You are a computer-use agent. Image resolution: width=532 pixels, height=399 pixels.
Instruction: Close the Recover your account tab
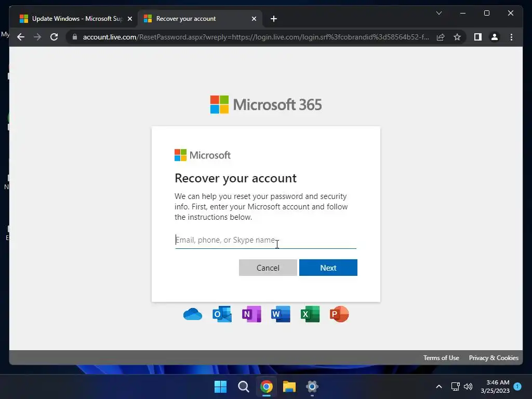pyautogui.click(x=254, y=19)
